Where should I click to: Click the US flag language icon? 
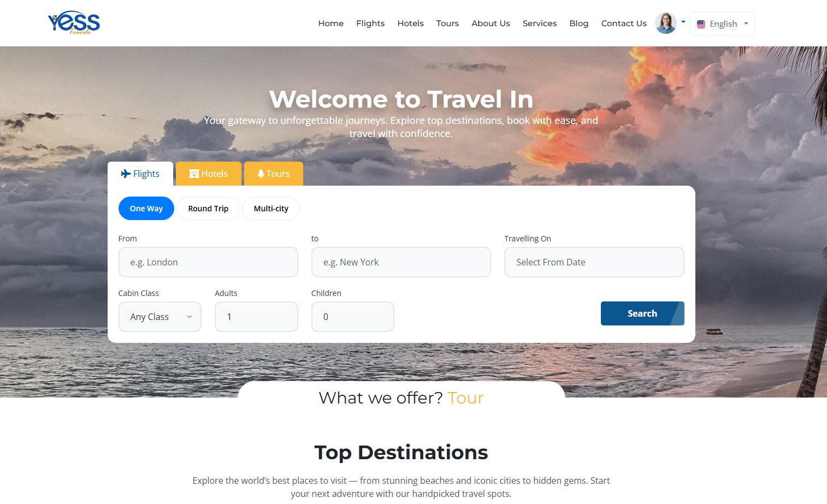701,24
